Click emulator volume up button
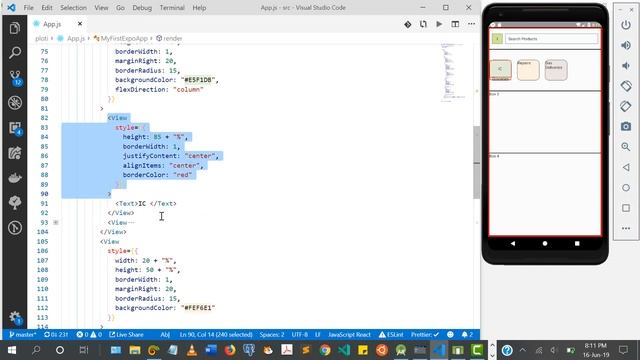Screen dimensions: 640x360 pyautogui.click(x=626, y=45)
